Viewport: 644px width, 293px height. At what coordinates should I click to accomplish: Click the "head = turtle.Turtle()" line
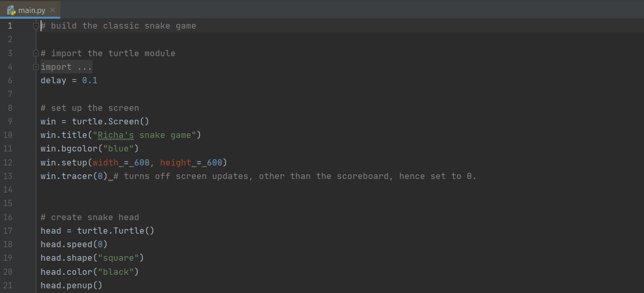98,231
